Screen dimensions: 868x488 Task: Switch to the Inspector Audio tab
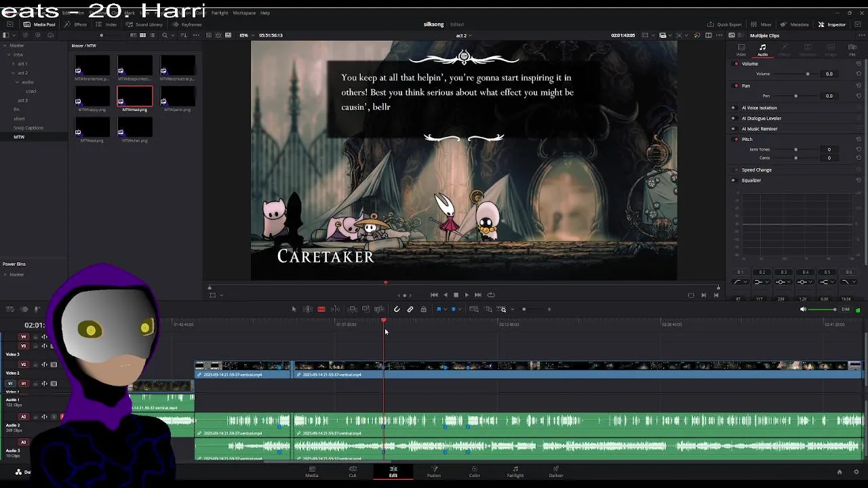pyautogui.click(x=763, y=49)
